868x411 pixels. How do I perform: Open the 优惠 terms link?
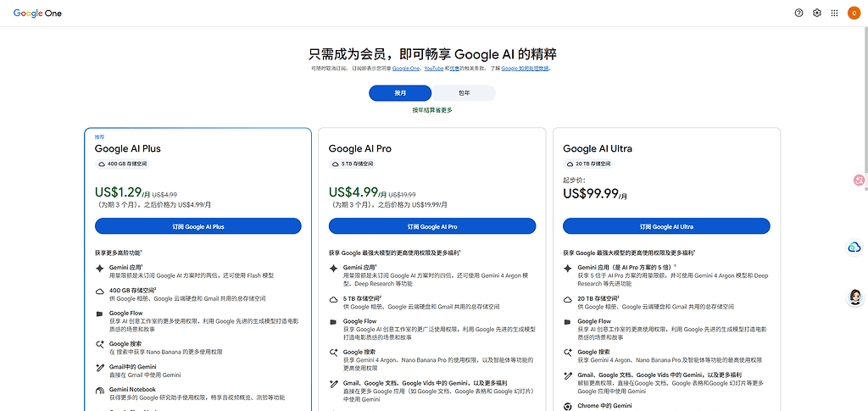(x=453, y=69)
